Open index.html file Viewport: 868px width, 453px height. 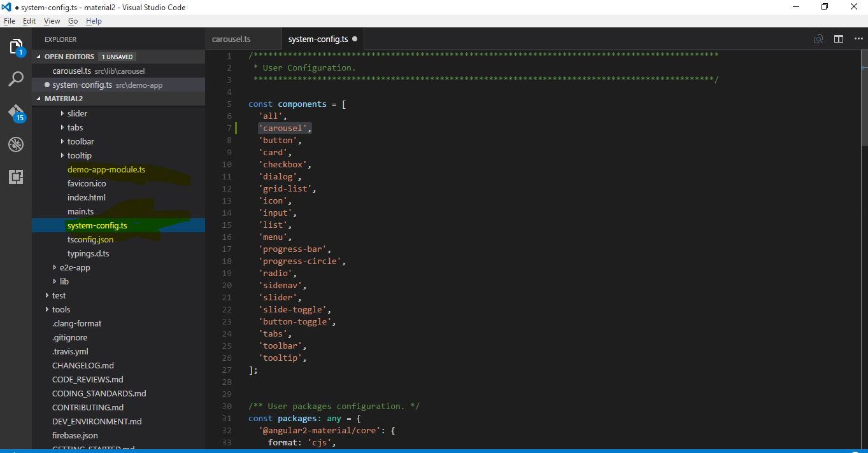click(87, 197)
